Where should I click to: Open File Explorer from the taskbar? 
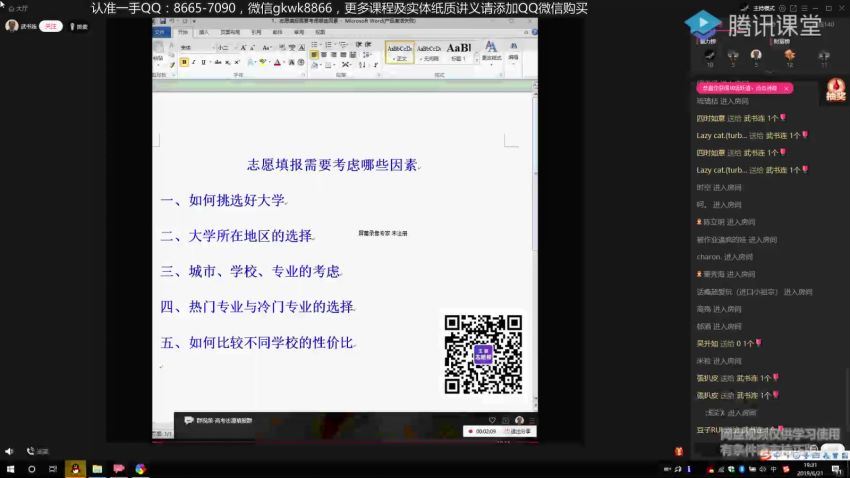[97, 469]
